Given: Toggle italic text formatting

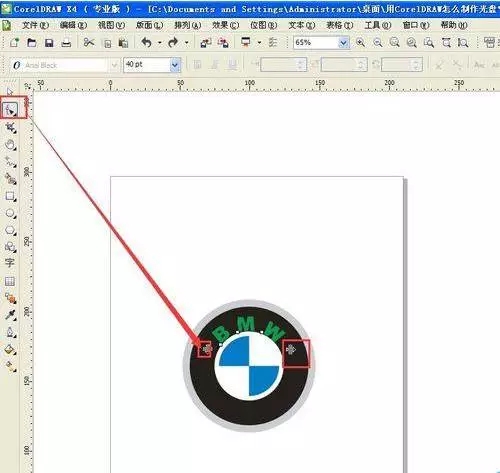Looking at the screenshot, I should point(215,65).
